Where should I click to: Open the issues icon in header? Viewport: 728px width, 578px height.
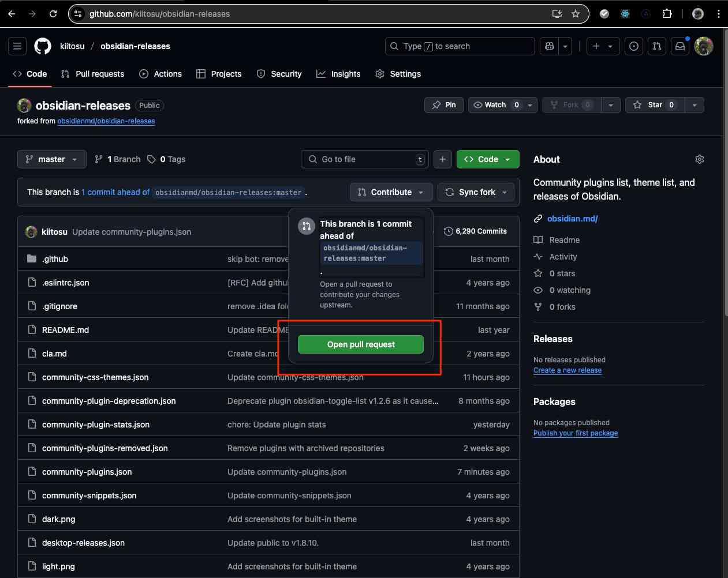point(634,46)
